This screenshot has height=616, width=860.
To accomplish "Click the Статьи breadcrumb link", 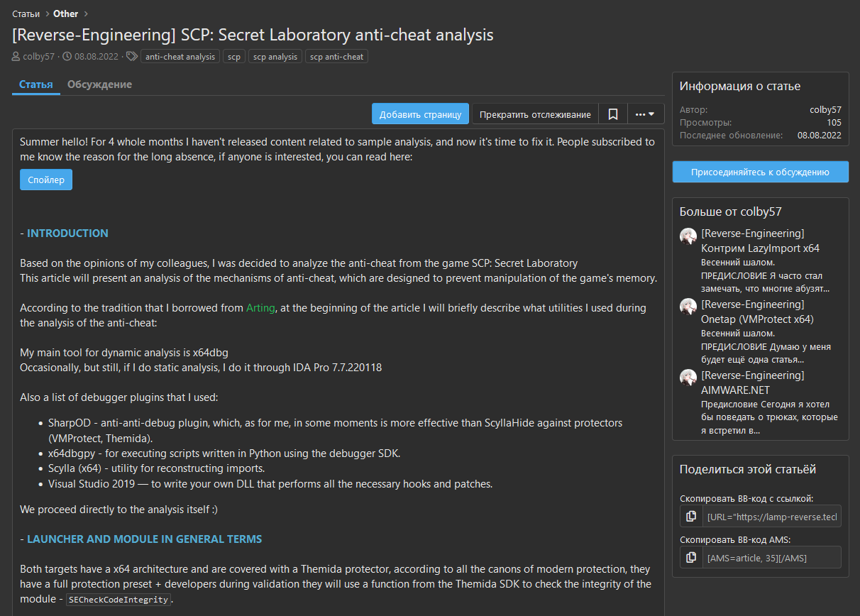I will pyautogui.click(x=26, y=13).
